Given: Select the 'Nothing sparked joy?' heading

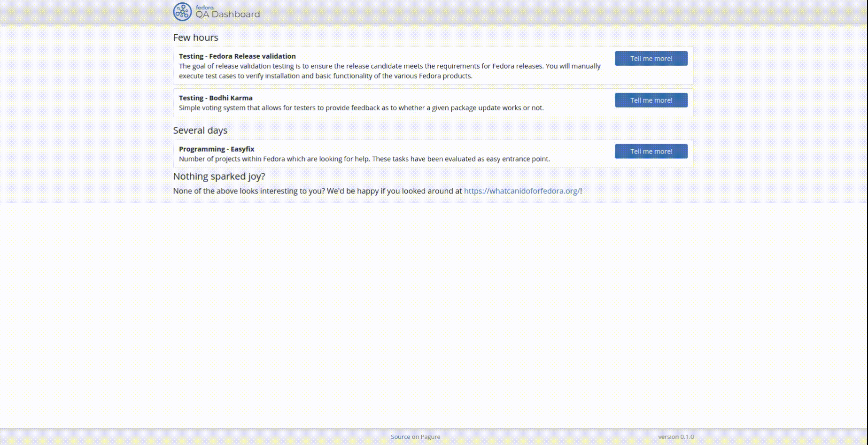Looking at the screenshot, I should tap(219, 176).
